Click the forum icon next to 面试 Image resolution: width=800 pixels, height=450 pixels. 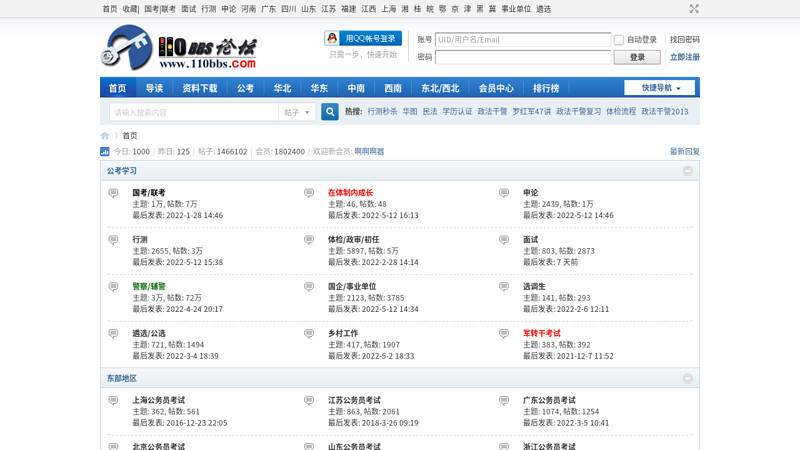[504, 240]
